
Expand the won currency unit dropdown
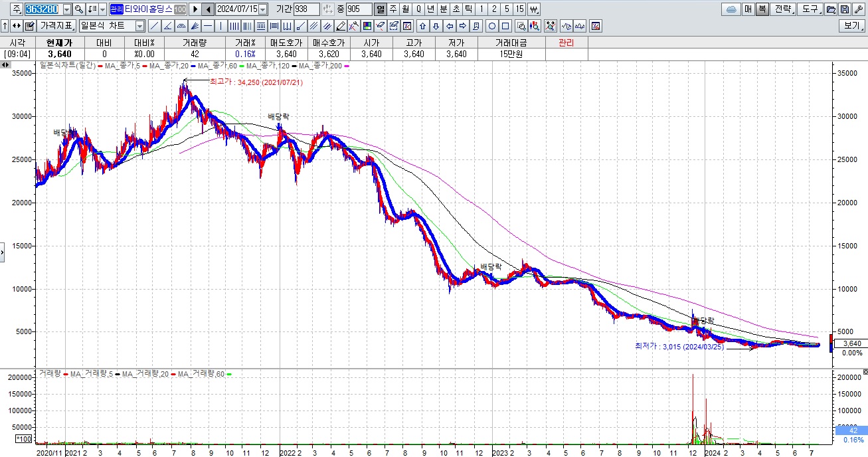tap(535, 9)
